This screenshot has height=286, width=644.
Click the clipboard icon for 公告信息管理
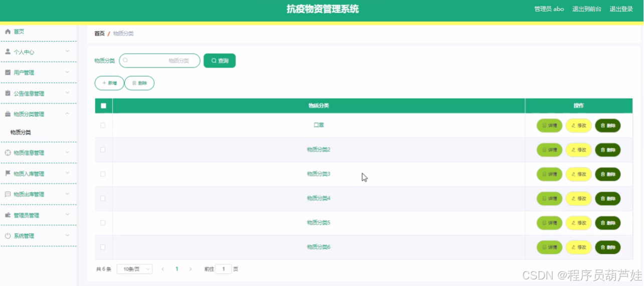point(8,93)
